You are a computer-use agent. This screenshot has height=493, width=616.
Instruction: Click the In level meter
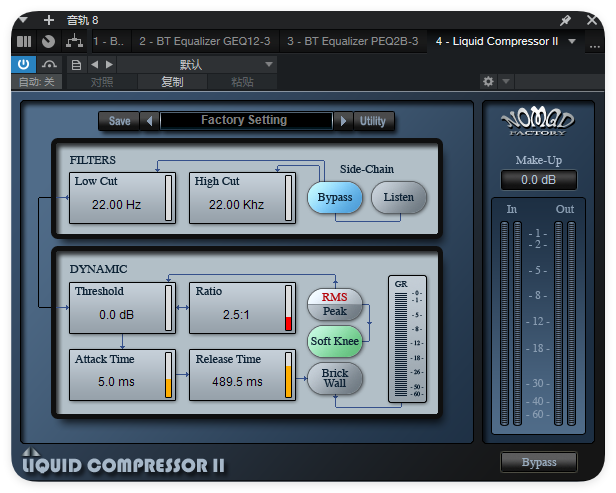click(511, 323)
